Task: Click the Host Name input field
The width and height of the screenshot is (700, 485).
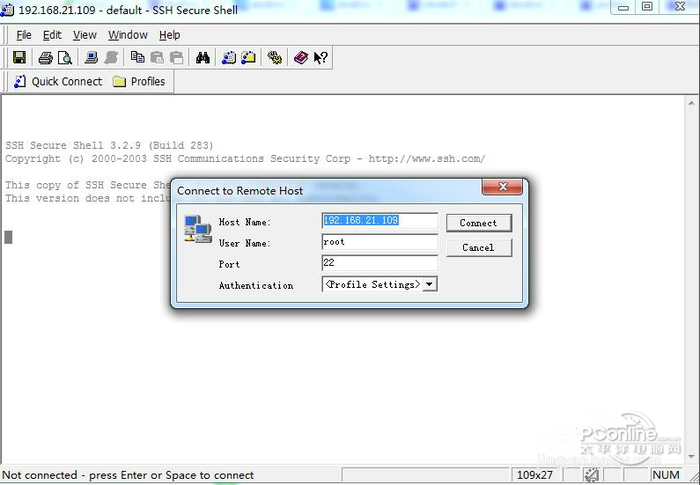Action: 379,221
